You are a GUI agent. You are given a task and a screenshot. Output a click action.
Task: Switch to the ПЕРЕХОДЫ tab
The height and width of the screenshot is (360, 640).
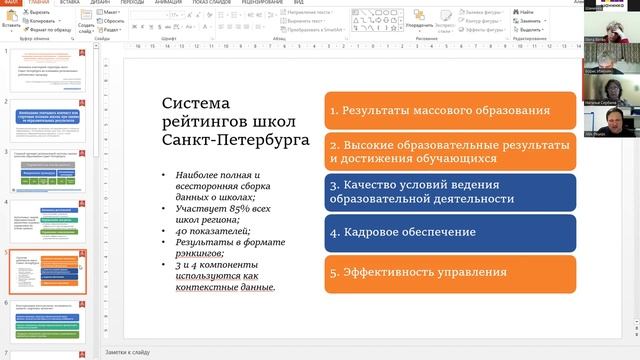[x=132, y=2]
